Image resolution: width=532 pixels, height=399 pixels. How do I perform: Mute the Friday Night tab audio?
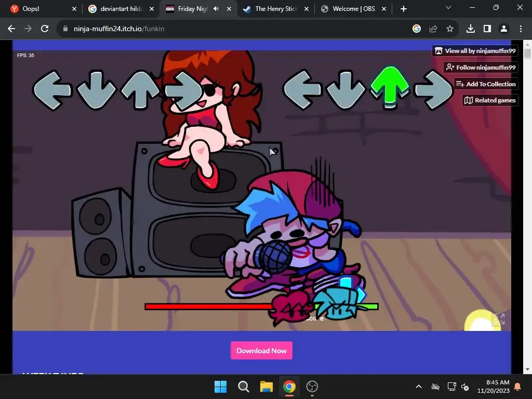click(x=216, y=9)
